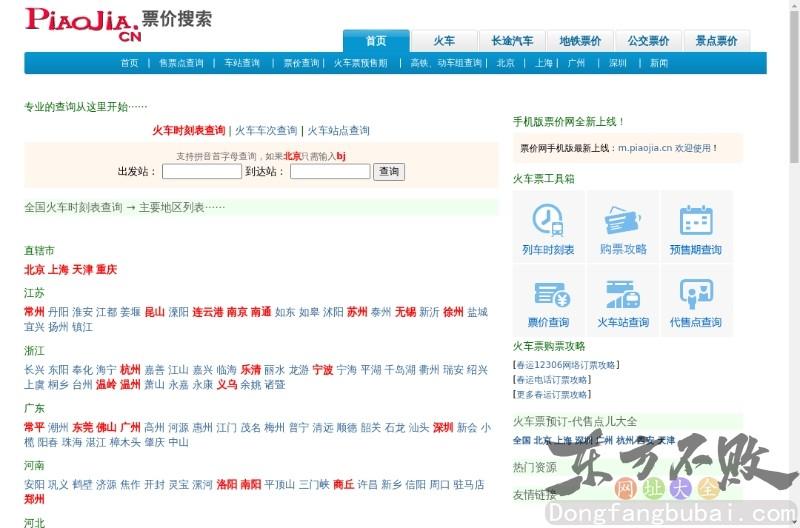Open 售票点查询 in blue navigation bar
This screenshot has height=528, width=800.
point(181,63)
